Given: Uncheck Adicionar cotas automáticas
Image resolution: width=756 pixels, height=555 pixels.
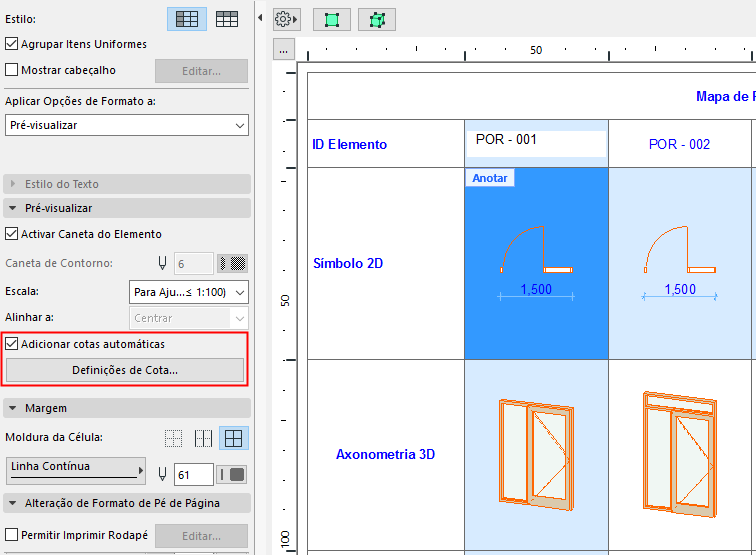Looking at the screenshot, I should point(12,344).
